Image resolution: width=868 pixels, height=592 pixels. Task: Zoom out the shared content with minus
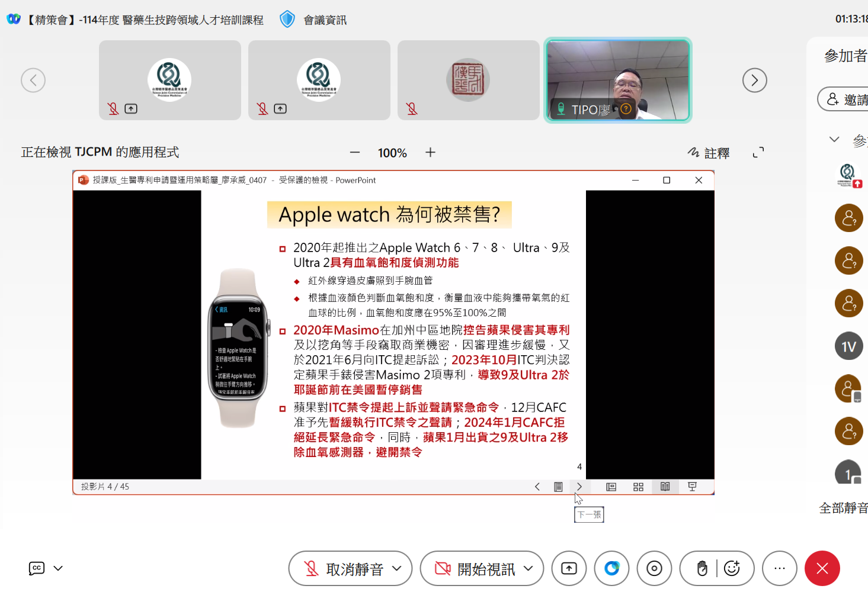355,152
